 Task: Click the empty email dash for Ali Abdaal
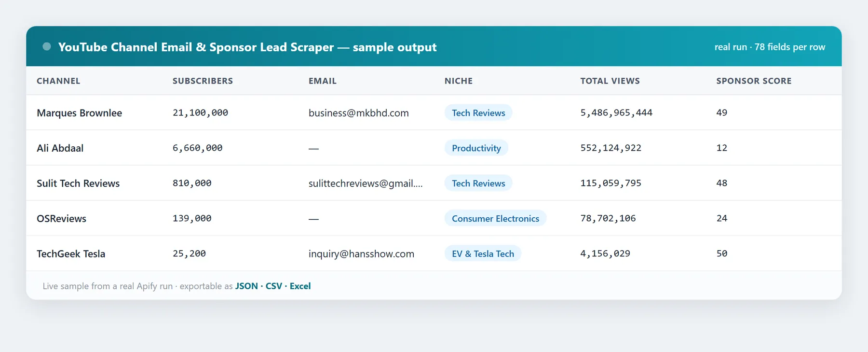313,148
